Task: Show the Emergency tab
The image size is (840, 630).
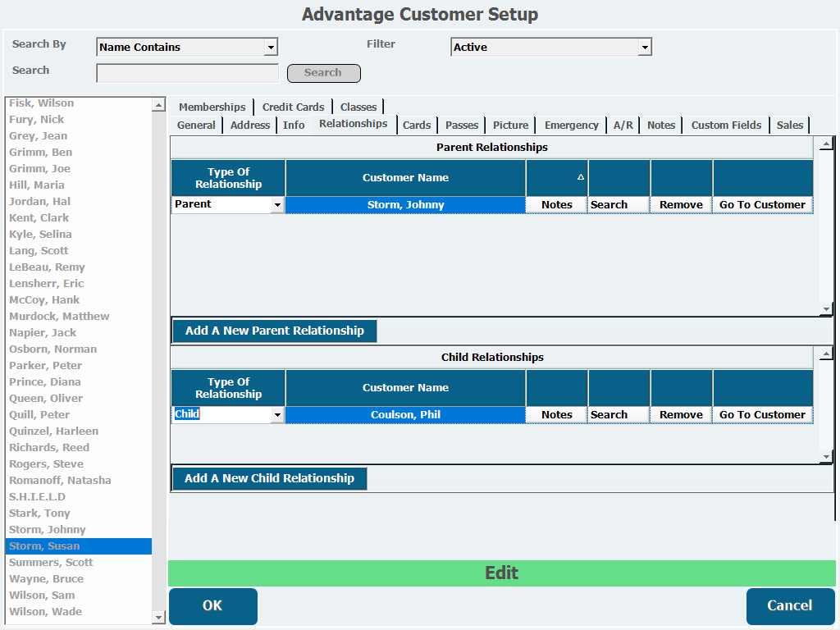Action: pos(572,125)
